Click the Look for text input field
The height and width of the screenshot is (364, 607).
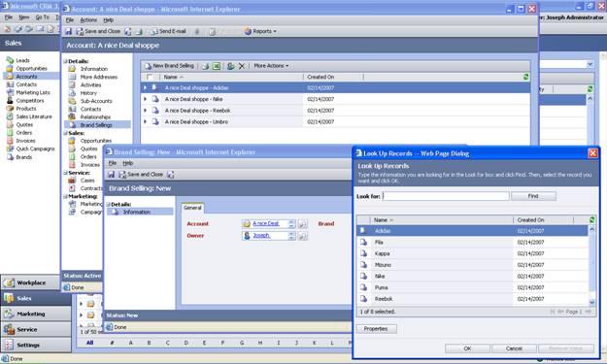[x=446, y=196]
